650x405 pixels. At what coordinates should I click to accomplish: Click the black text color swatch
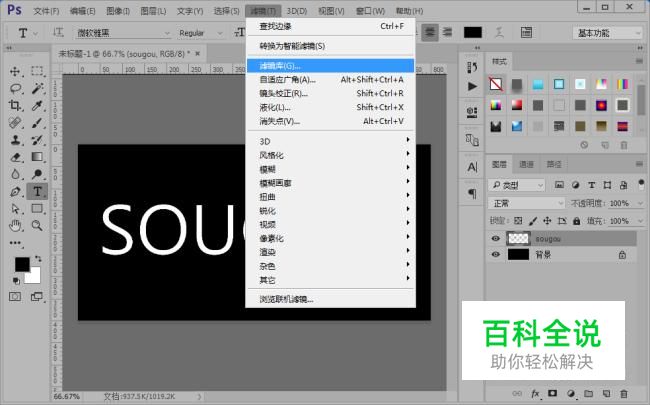point(473,32)
